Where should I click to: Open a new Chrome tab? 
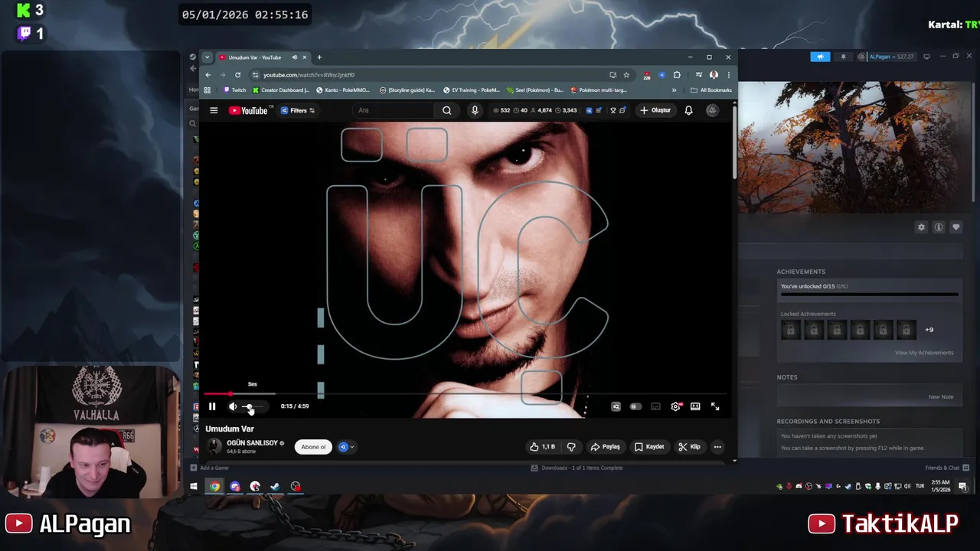(x=319, y=57)
